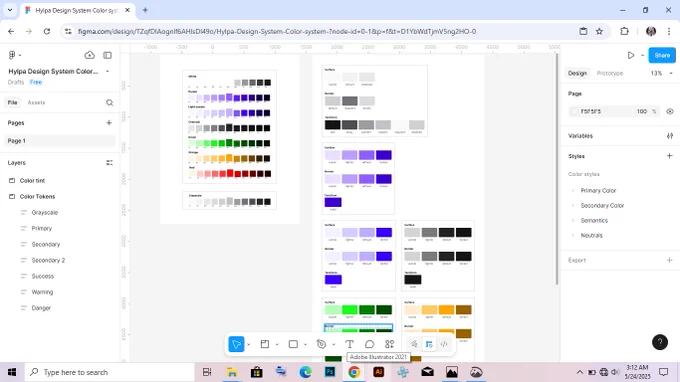Select Page 1 in pages list
Image resolution: width=680 pixels, height=382 pixels.
coord(60,141)
